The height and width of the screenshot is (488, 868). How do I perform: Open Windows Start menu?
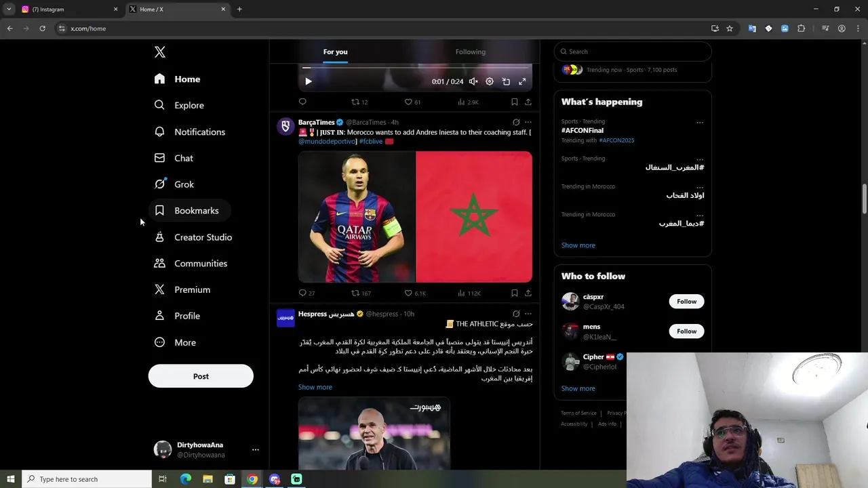tap(10, 479)
